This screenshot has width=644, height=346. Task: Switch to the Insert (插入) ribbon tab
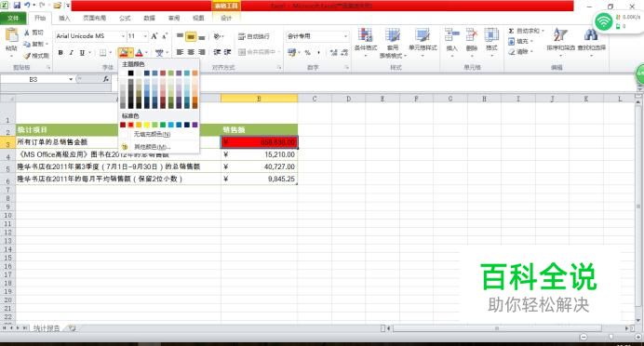coord(64,18)
